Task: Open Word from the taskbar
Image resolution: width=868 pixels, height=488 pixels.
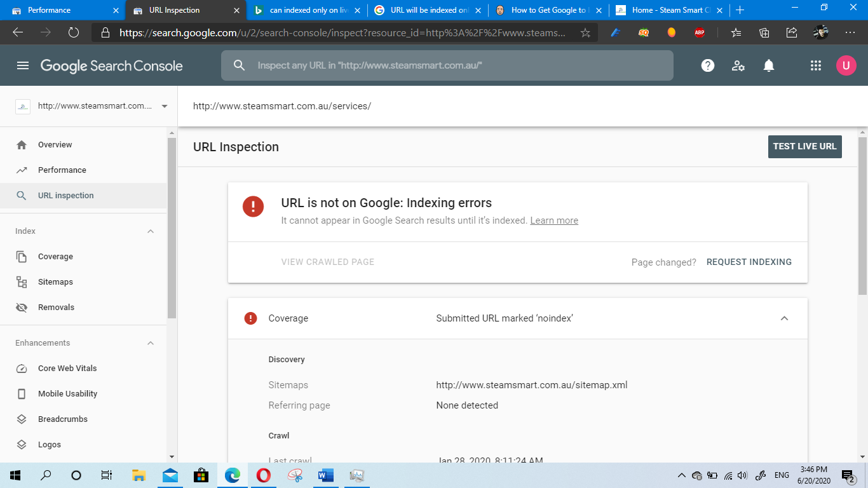Action: pos(325,475)
